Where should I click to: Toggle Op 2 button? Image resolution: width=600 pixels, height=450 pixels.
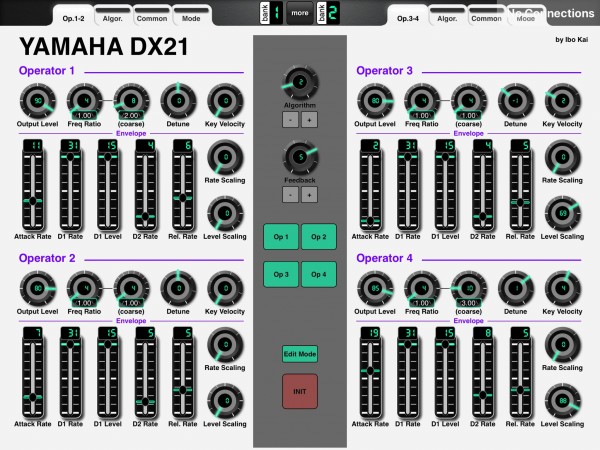319,237
